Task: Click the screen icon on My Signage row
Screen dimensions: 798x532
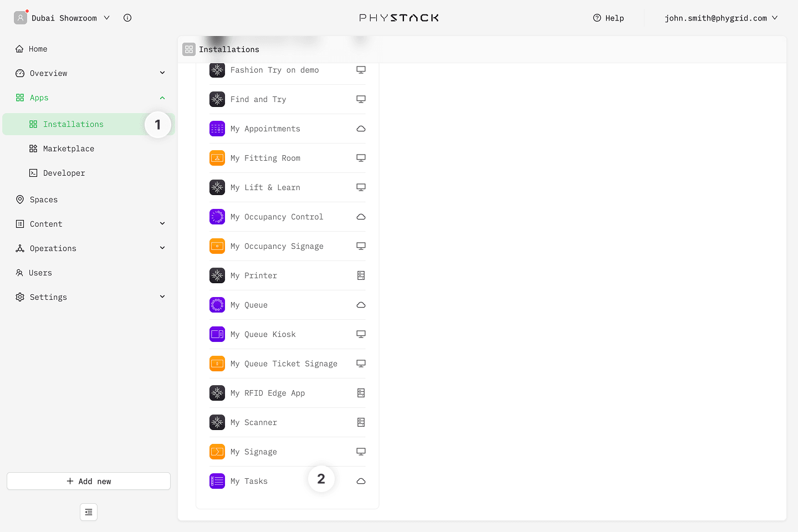Action: [361, 452]
